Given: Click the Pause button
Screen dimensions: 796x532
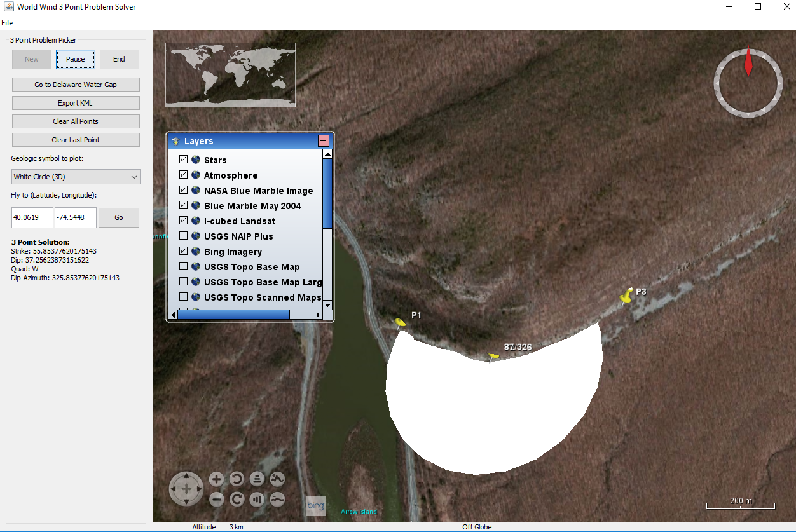Looking at the screenshot, I should point(76,59).
